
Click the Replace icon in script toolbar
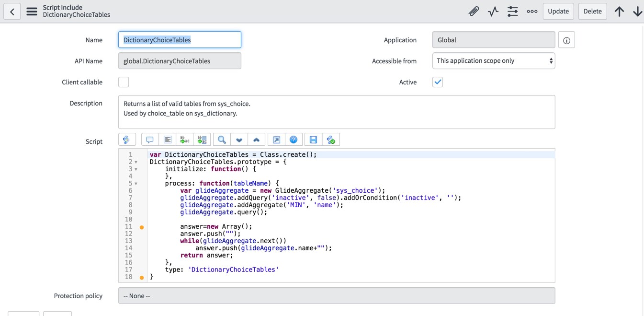[x=185, y=140]
